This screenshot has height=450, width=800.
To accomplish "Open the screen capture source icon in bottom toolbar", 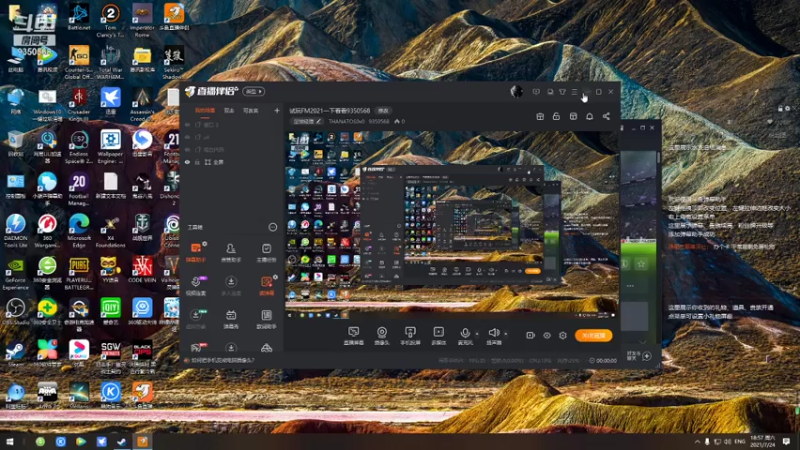I will tap(353, 332).
